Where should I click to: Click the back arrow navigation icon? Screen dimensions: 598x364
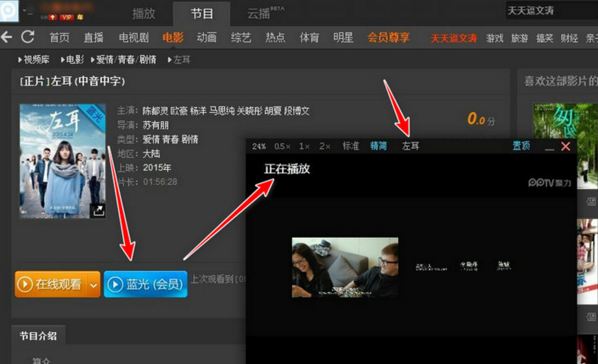[x=6, y=37]
